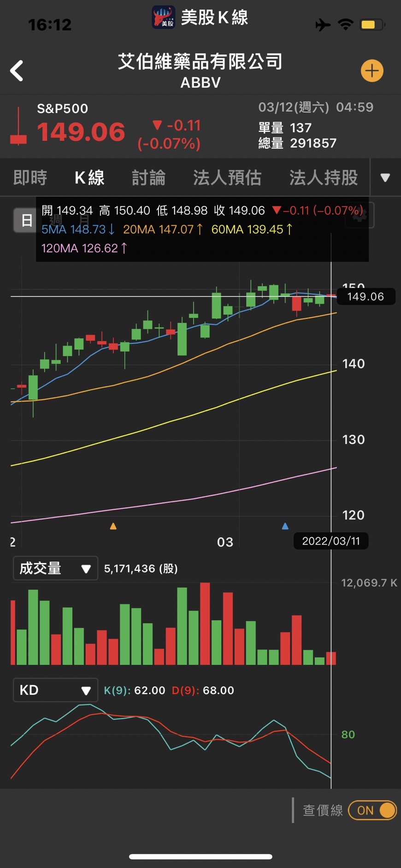This screenshot has height=868, width=401.
Task: Open the 法人預估 tab
Action: click(x=227, y=178)
